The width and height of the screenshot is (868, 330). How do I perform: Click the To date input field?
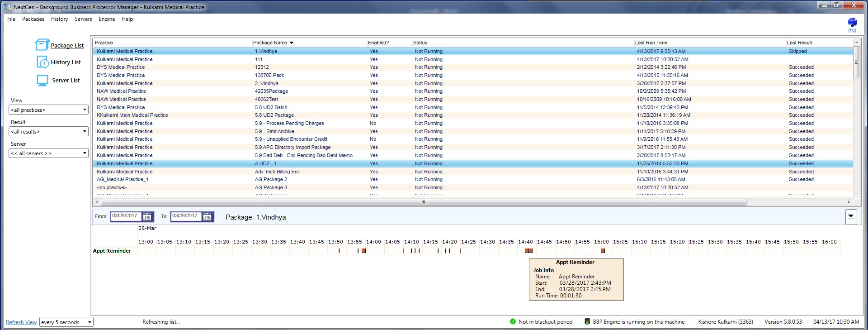pyautogui.click(x=186, y=216)
